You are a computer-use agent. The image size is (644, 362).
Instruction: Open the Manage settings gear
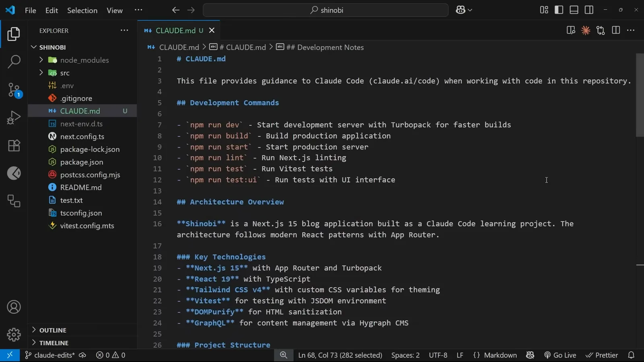[14, 335]
